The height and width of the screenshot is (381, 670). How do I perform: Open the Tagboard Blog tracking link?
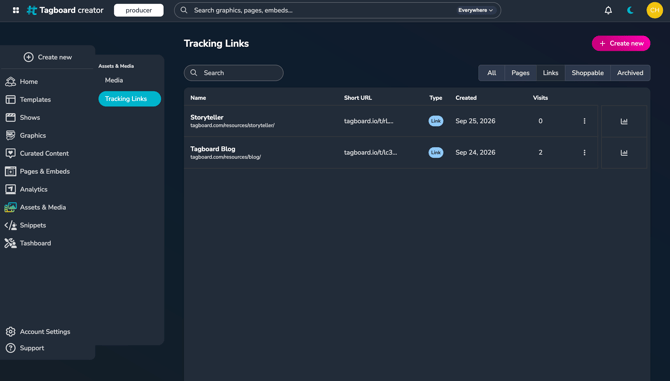213,149
